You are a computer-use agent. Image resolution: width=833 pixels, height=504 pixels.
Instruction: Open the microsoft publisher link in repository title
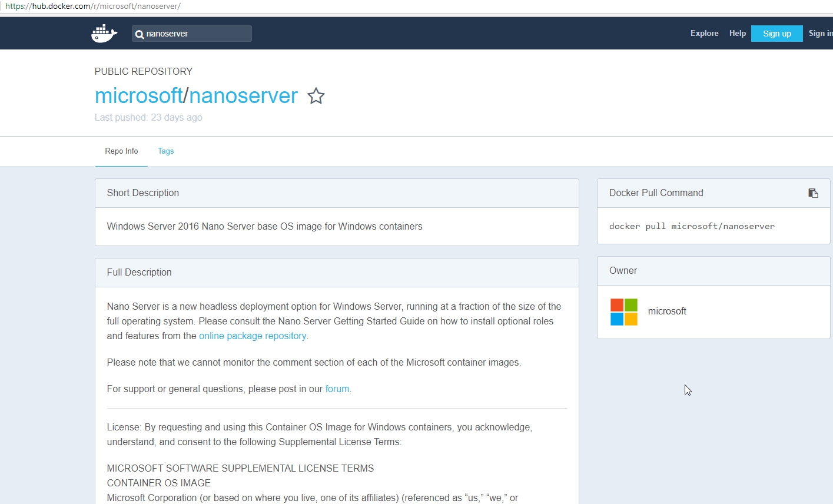[x=138, y=95]
